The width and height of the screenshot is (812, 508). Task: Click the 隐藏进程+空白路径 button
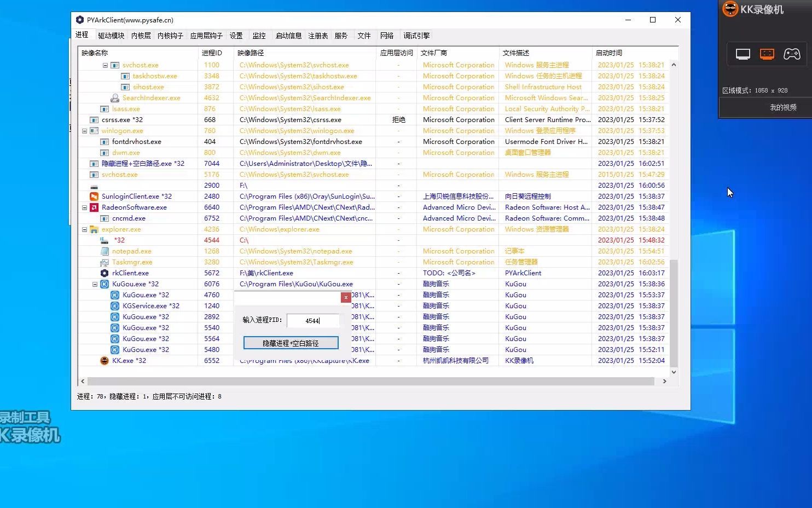[x=291, y=343]
